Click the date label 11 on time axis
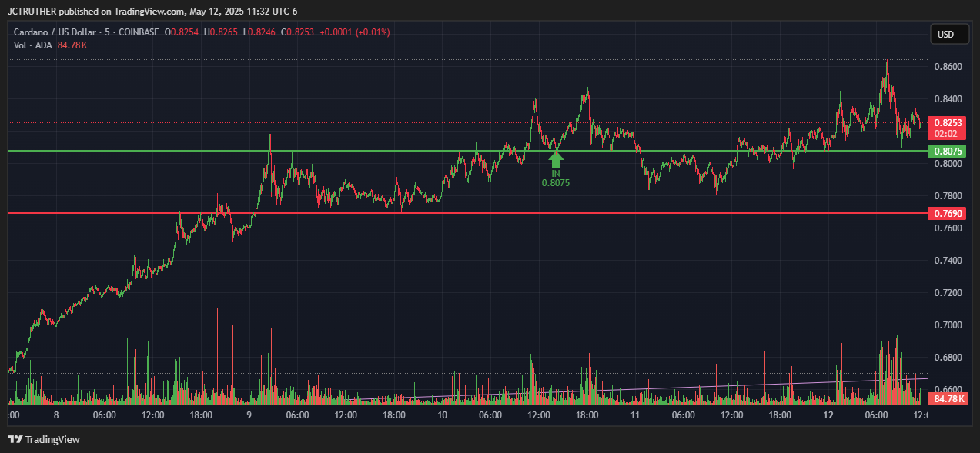 click(x=635, y=415)
